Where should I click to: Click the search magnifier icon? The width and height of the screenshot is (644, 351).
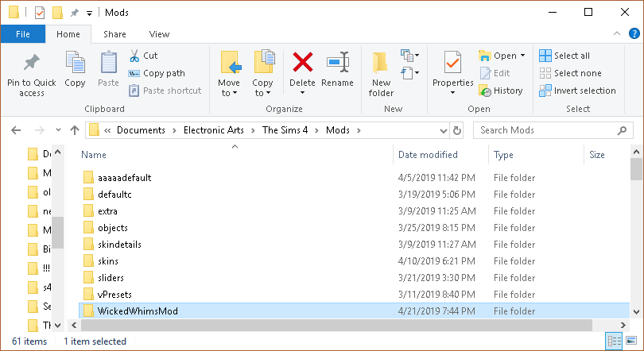[x=622, y=130]
